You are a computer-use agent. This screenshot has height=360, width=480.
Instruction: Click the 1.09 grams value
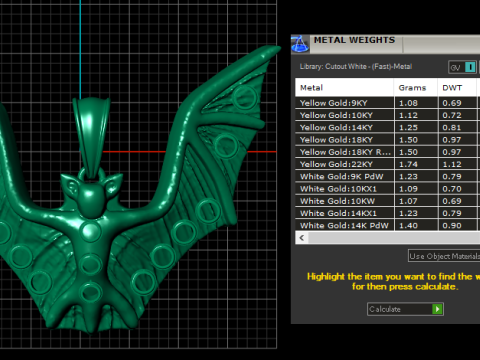point(408,189)
